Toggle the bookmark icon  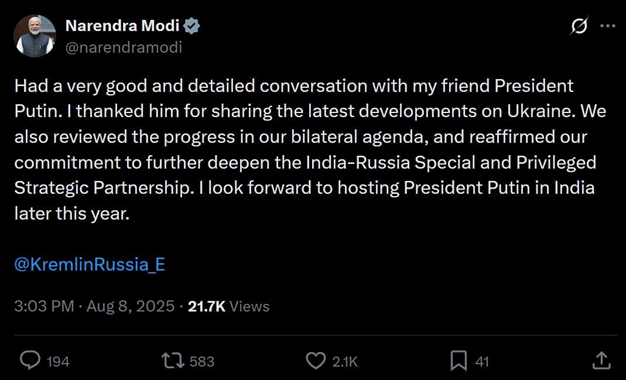click(459, 361)
